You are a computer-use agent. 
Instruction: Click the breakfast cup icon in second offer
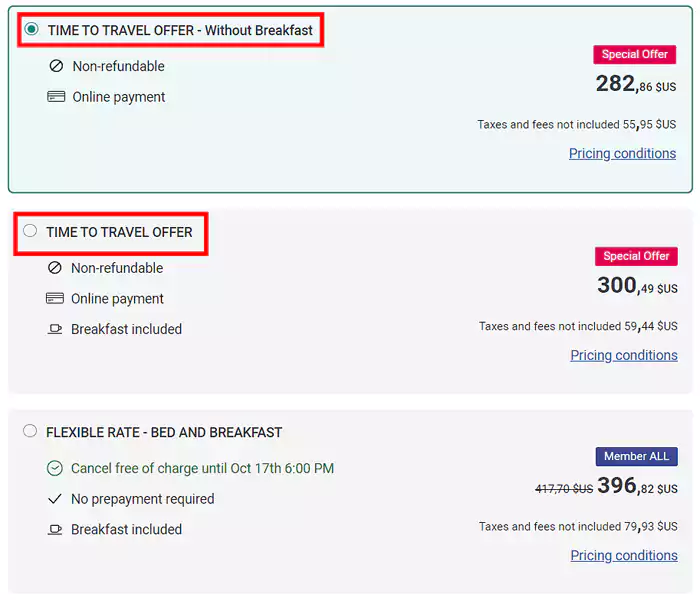54,329
